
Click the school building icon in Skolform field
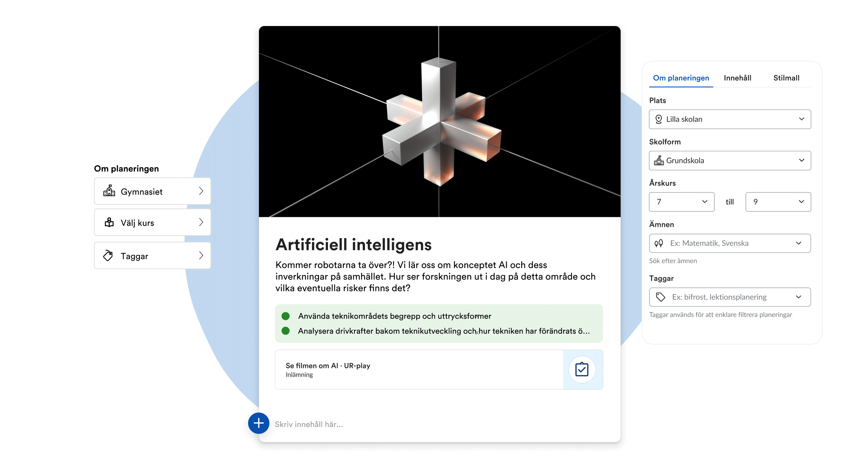[x=659, y=160]
